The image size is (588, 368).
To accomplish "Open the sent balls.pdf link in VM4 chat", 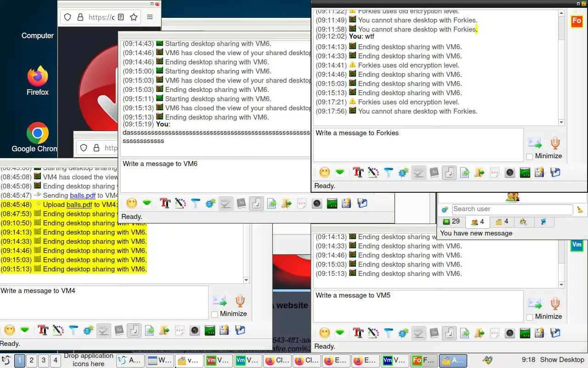I will (83, 195).
